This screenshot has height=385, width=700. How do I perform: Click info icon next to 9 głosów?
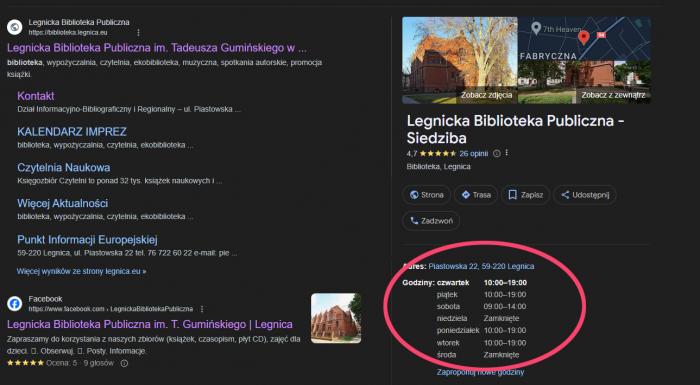(124, 363)
